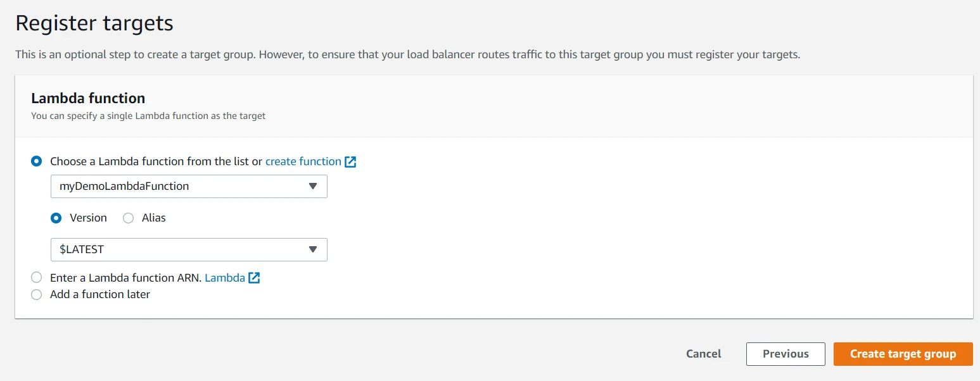Click the single Lambda function target subtitle
The image size is (980, 381).
(148, 116)
